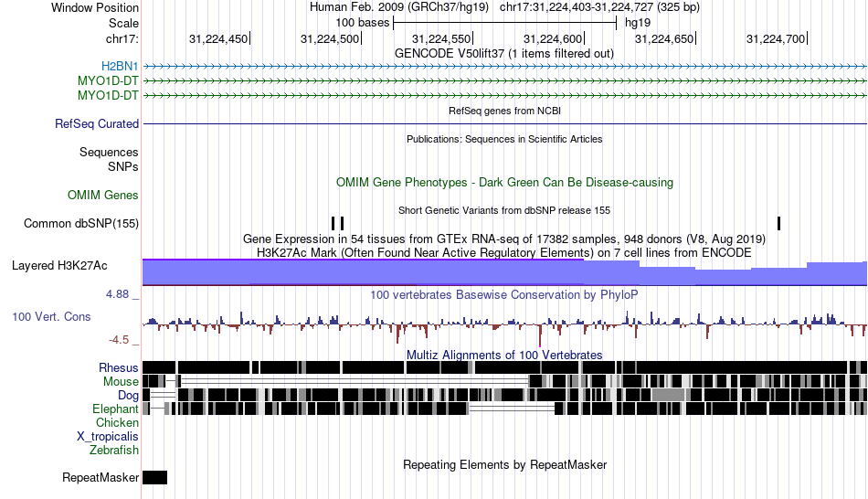This screenshot has height=499, width=868.
Task: Click Multiz Alignments of 100 Vertebrates title
Action: click(x=504, y=355)
